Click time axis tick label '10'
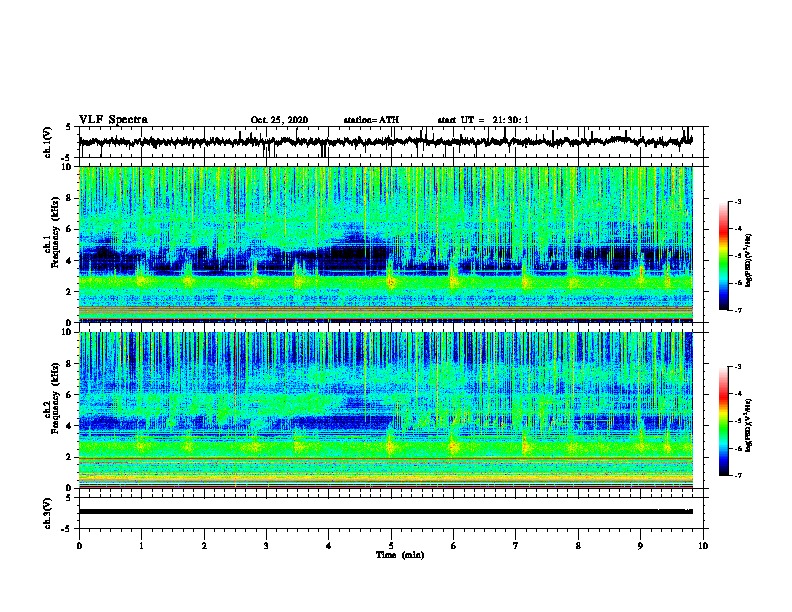The height and width of the screenshot is (612, 792). tap(703, 546)
